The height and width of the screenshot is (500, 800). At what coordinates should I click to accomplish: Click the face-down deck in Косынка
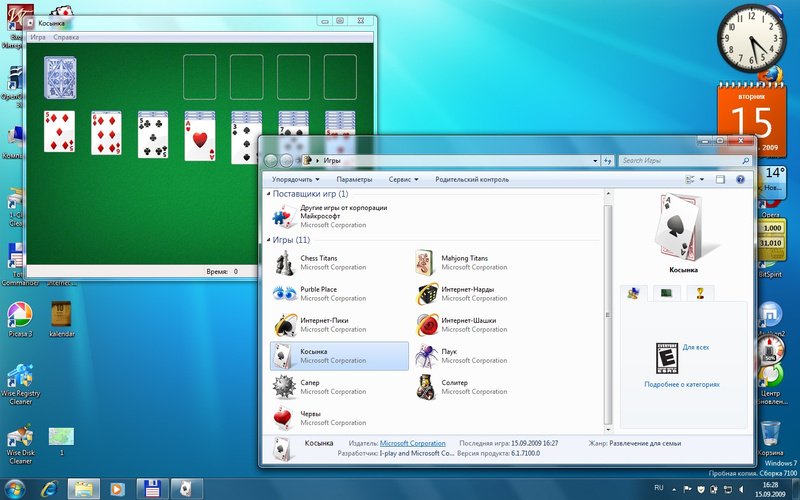[x=59, y=77]
